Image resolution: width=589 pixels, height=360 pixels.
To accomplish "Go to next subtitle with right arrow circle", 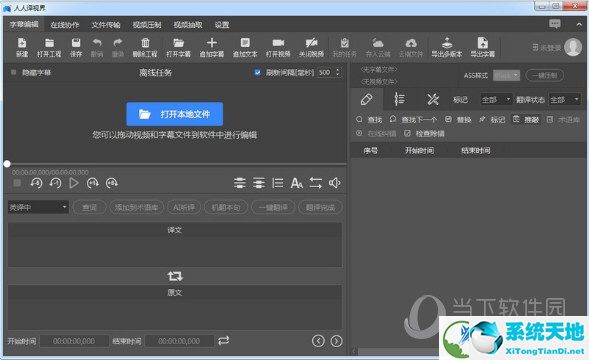I will (336, 341).
